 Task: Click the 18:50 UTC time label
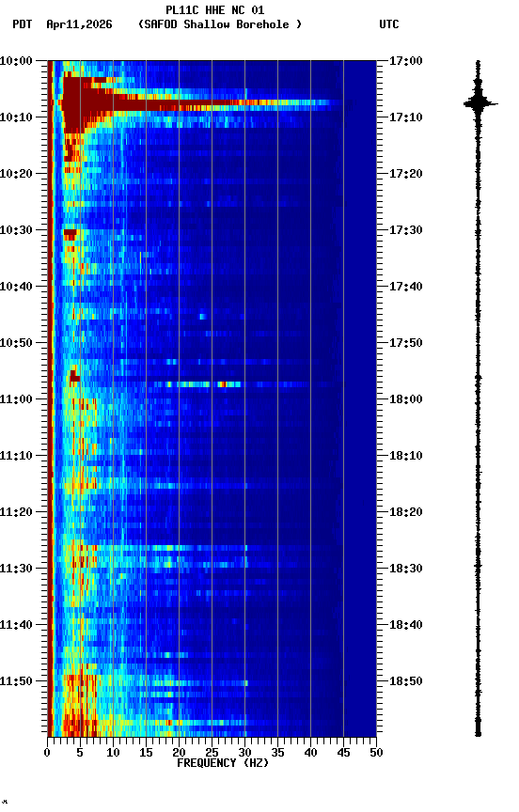[x=405, y=681]
